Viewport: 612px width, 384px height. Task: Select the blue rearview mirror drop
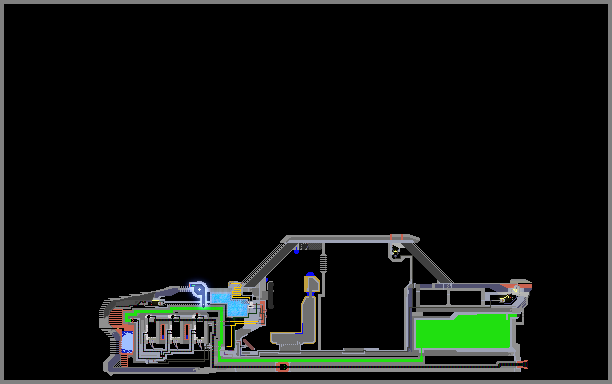pyautogui.click(x=297, y=250)
